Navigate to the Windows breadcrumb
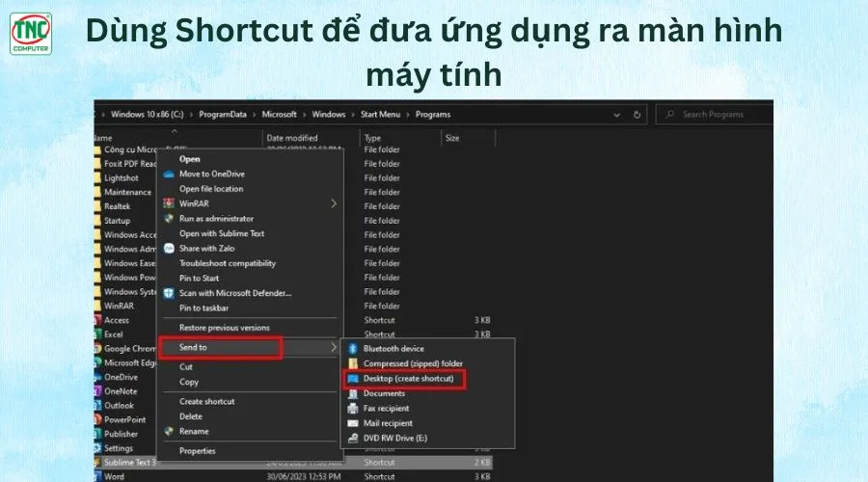Image resolution: width=868 pixels, height=482 pixels. tap(328, 115)
